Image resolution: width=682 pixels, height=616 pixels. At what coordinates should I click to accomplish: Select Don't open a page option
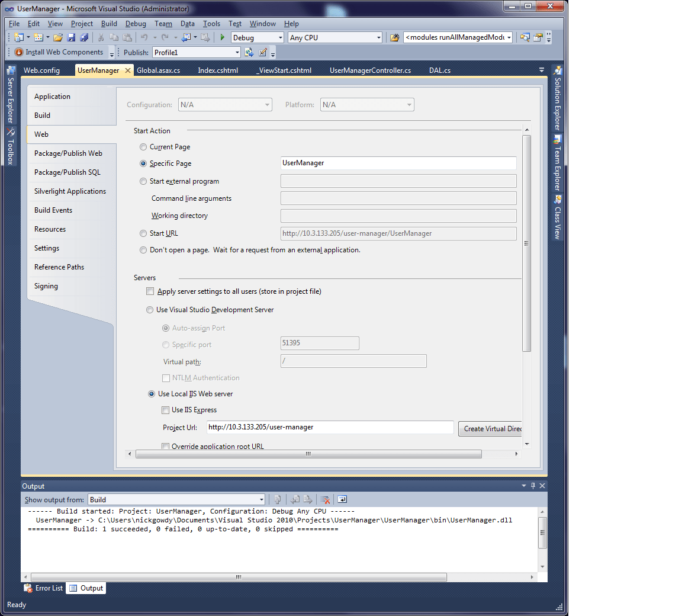tap(143, 250)
